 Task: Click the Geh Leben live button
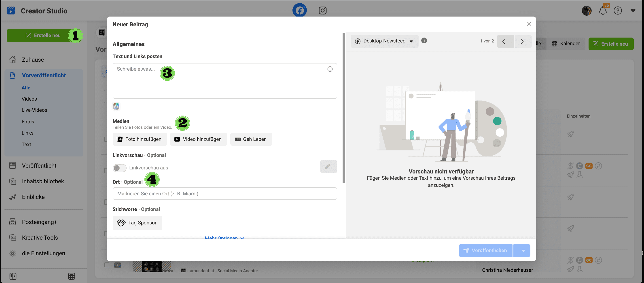[x=251, y=139]
